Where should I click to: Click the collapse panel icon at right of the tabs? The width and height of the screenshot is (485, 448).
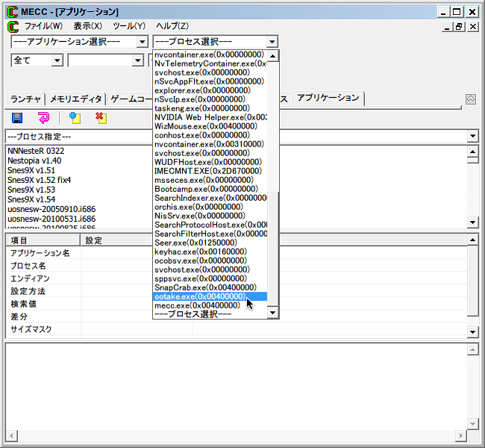pyautogui.click(x=471, y=99)
